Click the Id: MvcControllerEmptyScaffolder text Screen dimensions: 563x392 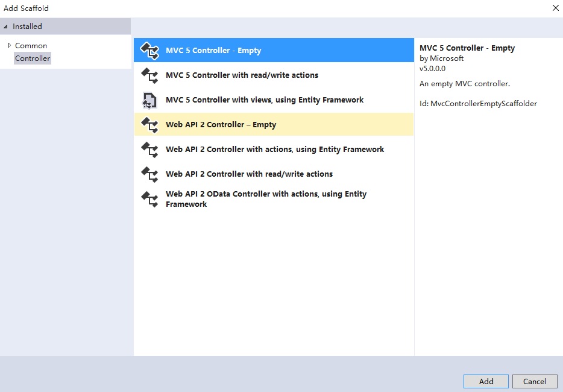tap(478, 104)
